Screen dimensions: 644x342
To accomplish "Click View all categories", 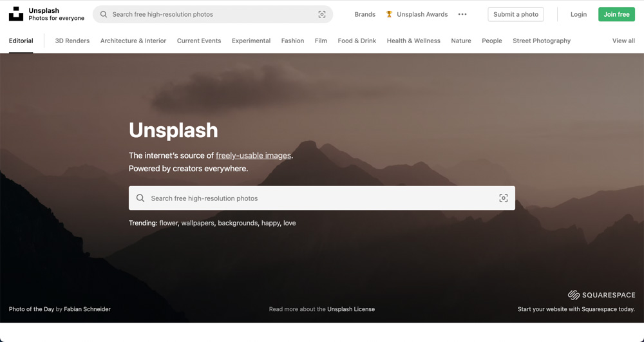I will point(623,41).
